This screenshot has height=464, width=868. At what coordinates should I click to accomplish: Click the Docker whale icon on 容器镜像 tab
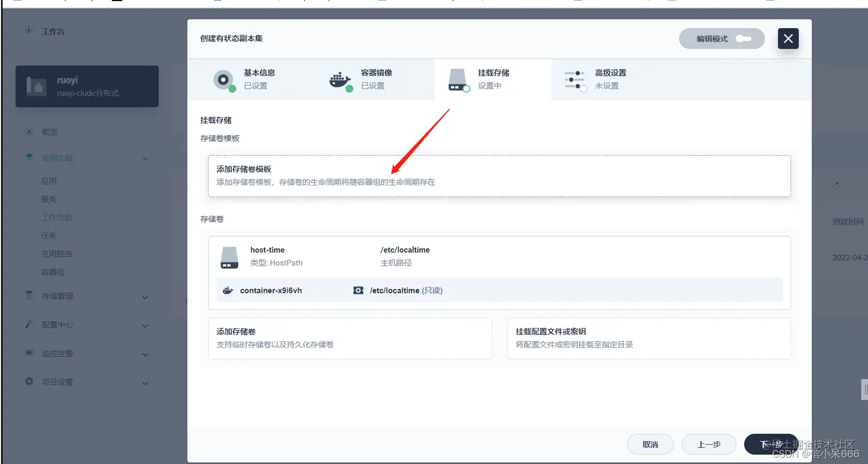tap(340, 80)
